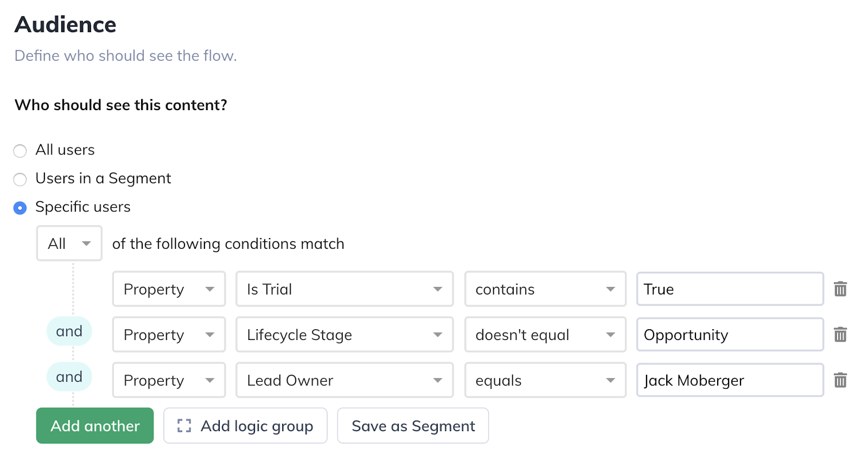Open the Is Trial property dropdown

(x=344, y=289)
